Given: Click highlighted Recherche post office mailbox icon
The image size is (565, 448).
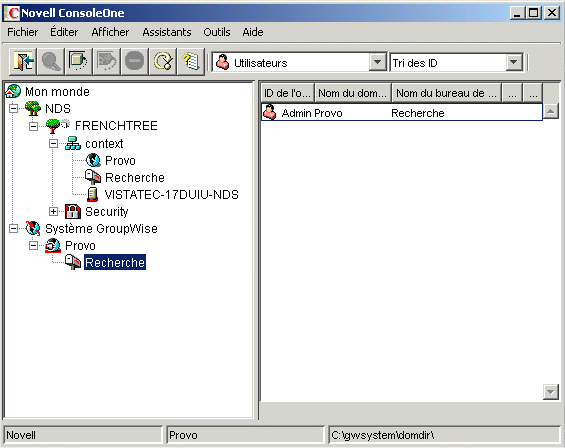Looking at the screenshot, I should point(73,262).
